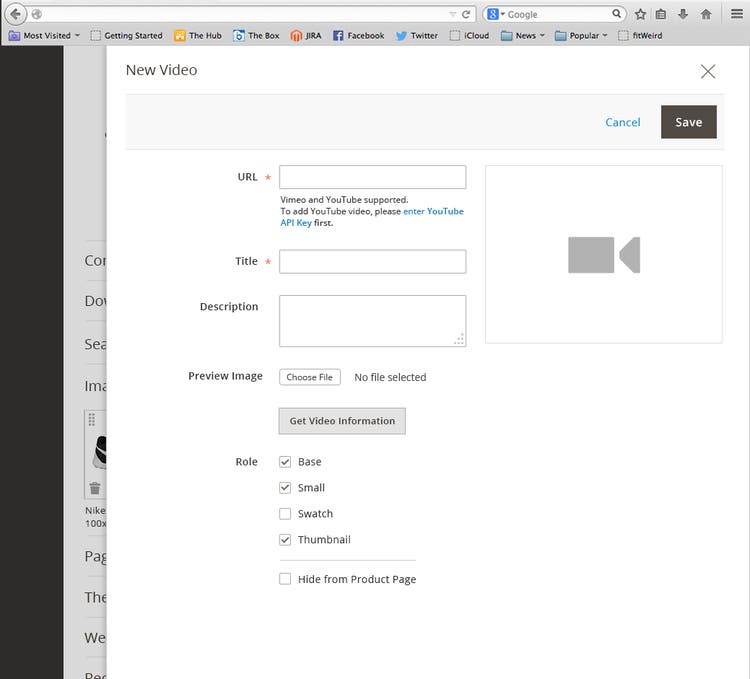Click the browser back arrow button
This screenshot has width=750, height=679.
16,14
